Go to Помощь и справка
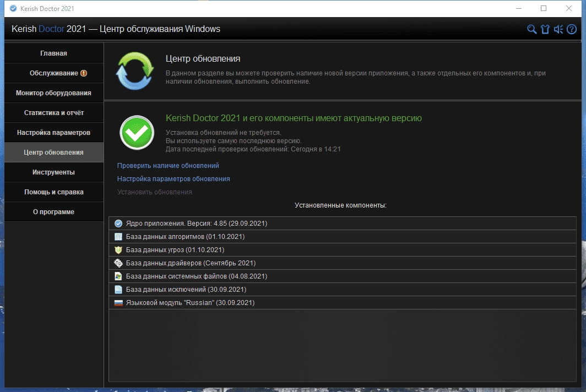Viewport: 586px width, 392px height. coord(54,192)
